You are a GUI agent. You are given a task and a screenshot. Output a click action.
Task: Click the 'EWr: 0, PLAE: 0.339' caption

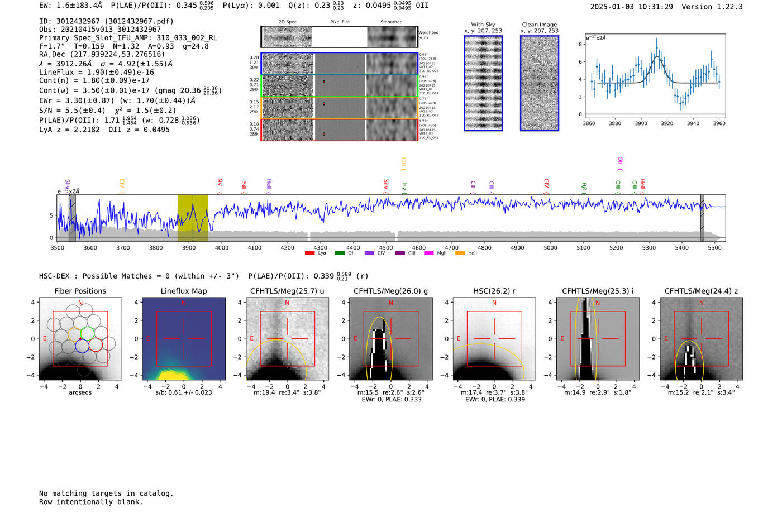click(x=495, y=400)
